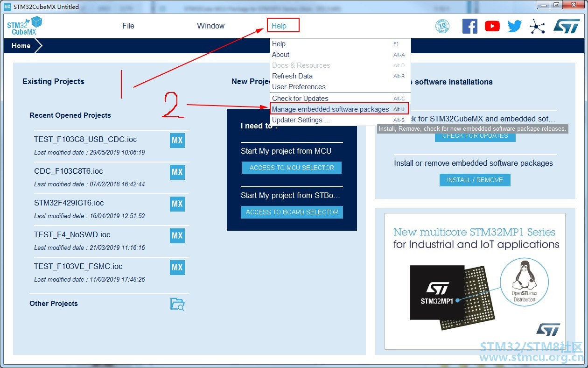Select About from the Help dropdown
Image resolution: width=588 pixels, height=368 pixels.
[340, 55]
